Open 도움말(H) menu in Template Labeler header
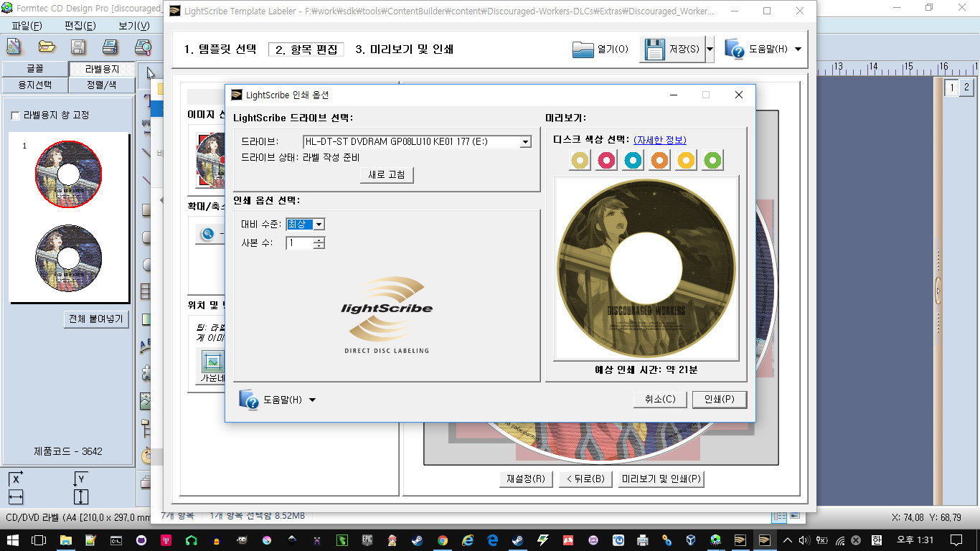Image resolution: width=980 pixels, height=551 pixels. click(x=763, y=50)
